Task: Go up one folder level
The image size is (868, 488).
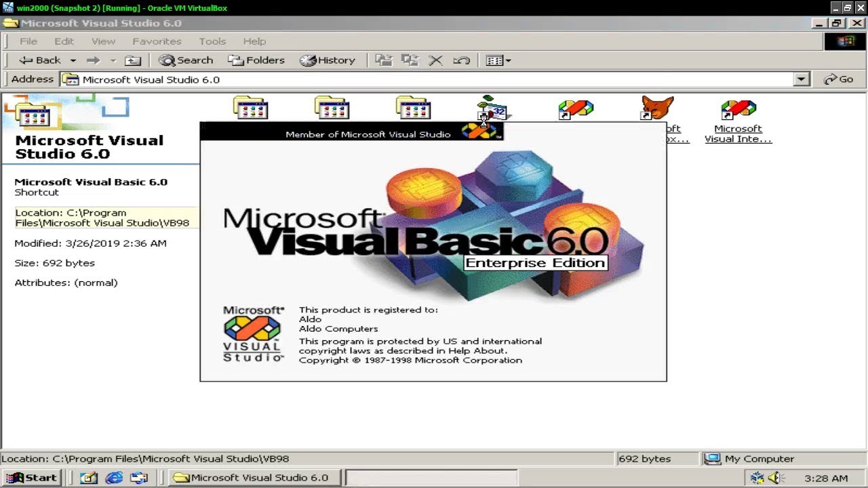Action: [x=133, y=60]
